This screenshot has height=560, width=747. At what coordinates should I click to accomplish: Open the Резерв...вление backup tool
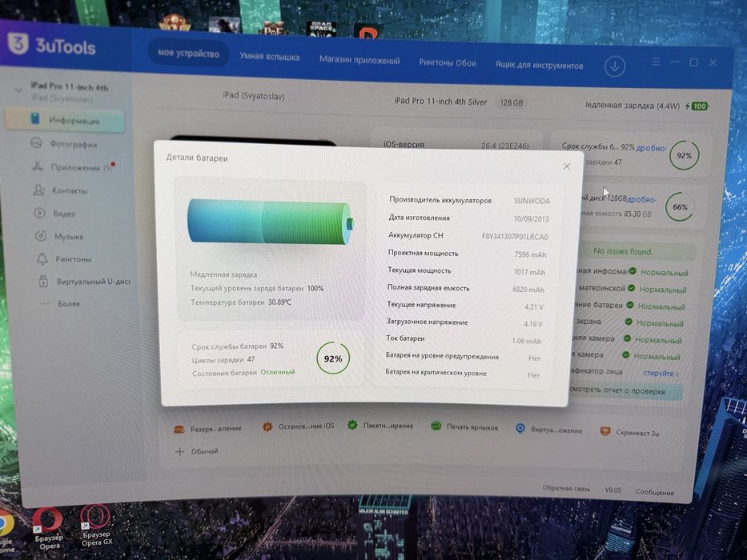point(207,429)
